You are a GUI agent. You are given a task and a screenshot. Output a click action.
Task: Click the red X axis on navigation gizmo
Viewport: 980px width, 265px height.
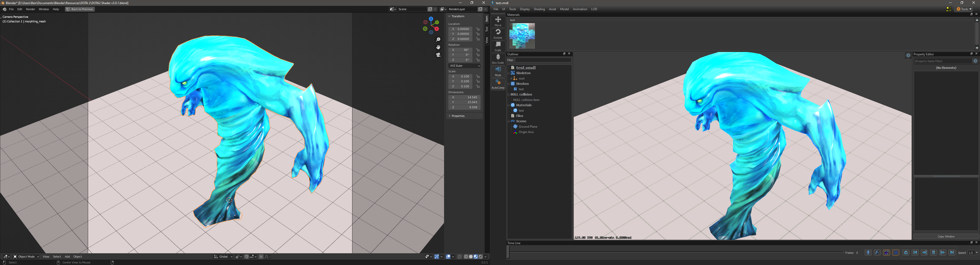[437, 29]
